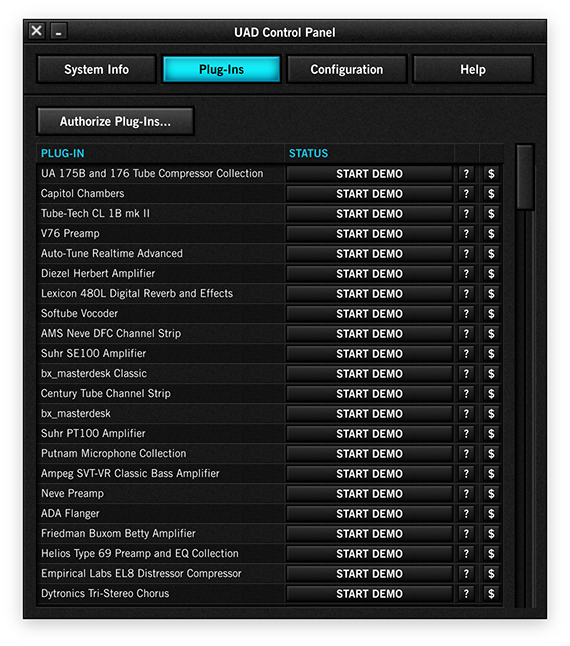
Task: Select the Century Tube Channel Strip name
Action: (105, 393)
